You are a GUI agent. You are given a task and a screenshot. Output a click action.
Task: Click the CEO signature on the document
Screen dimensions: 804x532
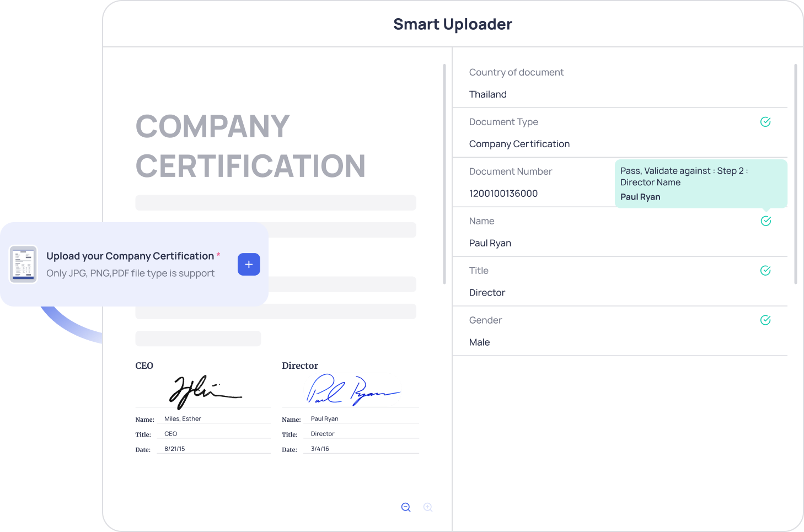204,391
